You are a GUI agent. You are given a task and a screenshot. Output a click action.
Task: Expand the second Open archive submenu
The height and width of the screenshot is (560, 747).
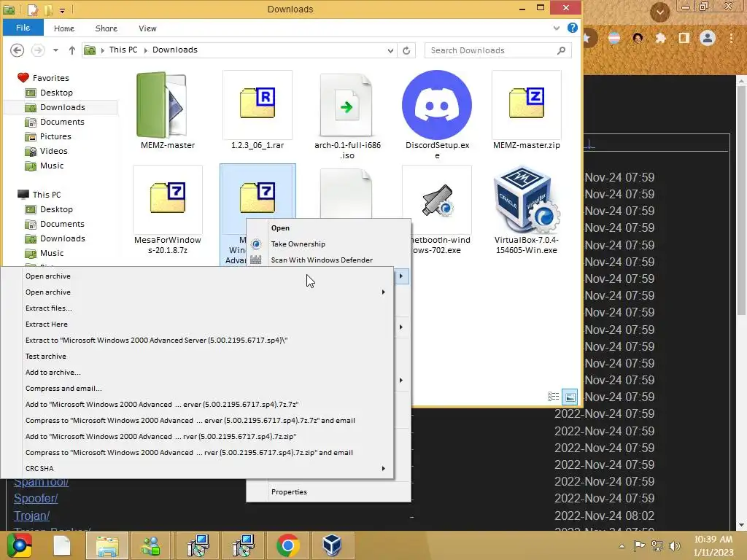[x=383, y=292]
